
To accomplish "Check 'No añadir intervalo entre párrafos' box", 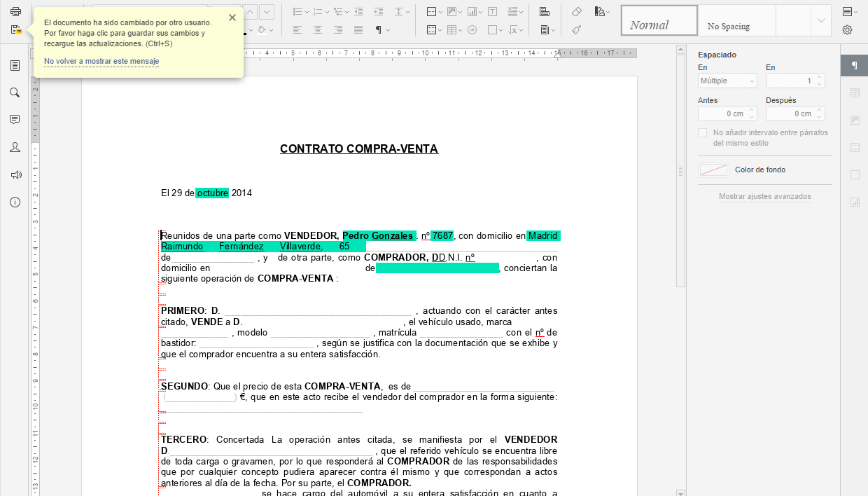I will (703, 132).
